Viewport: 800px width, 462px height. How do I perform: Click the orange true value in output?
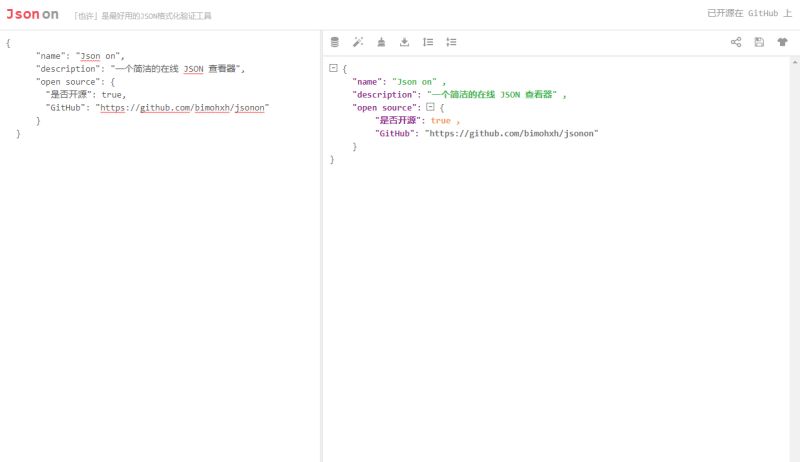tap(441, 120)
